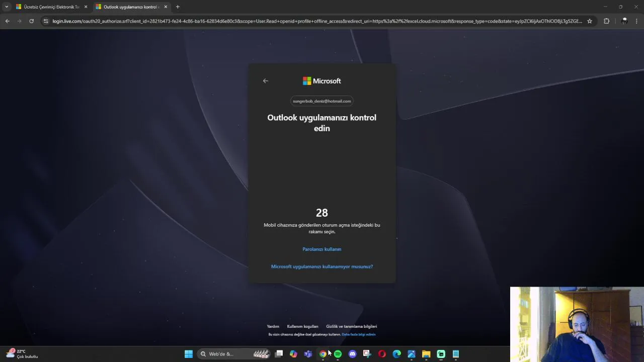Image resolution: width=644 pixels, height=362 pixels.
Task: Click the number 28 on the card
Action: 322,213
